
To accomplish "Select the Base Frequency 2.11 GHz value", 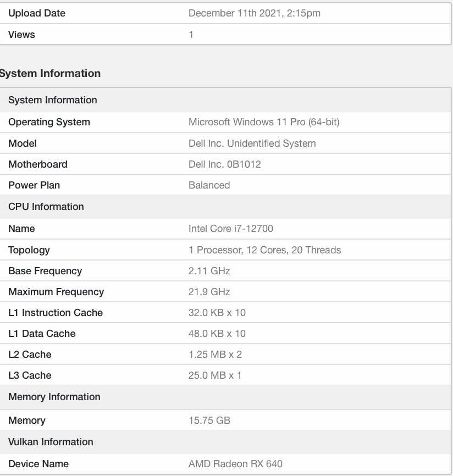I will coord(209,271).
